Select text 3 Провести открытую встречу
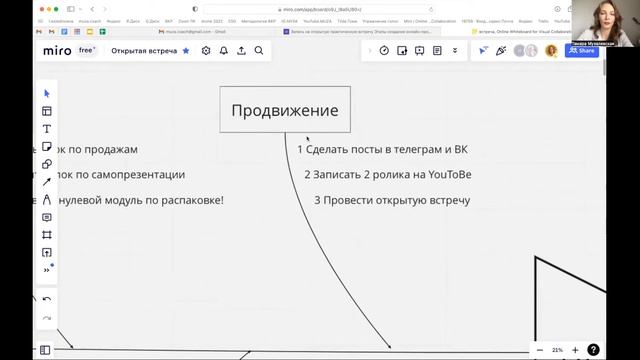This screenshot has width=640, height=360. coord(392,200)
